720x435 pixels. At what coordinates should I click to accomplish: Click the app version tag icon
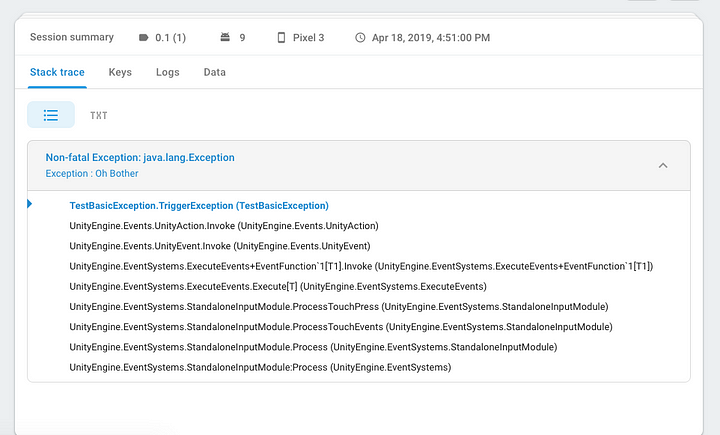pos(144,37)
